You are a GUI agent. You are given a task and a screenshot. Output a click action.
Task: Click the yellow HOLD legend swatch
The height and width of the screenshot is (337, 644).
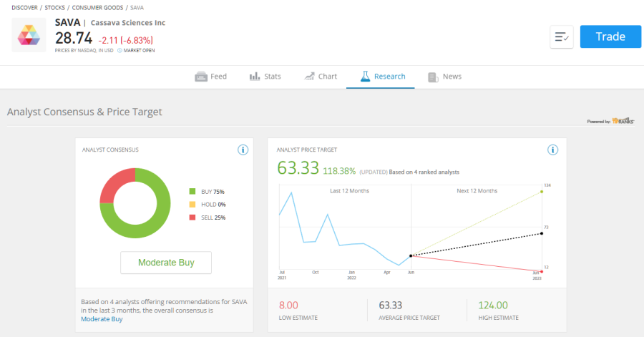click(x=192, y=205)
